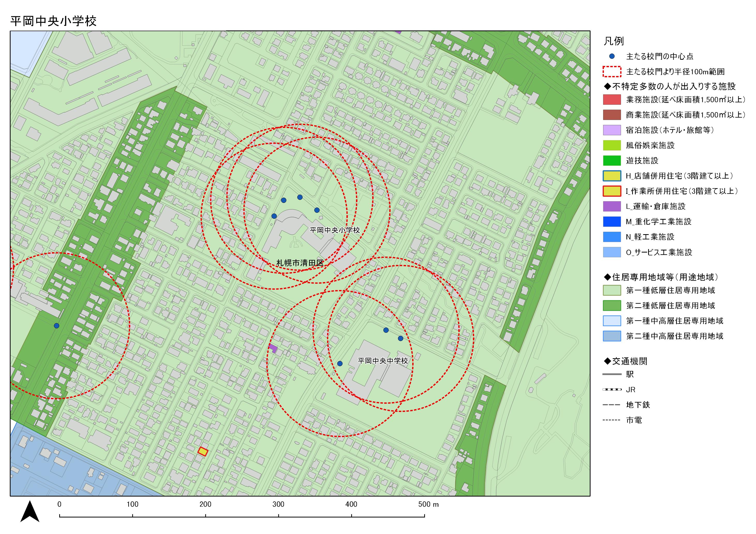Click the 200 scale bar label
The image size is (756, 534).
[205, 504]
